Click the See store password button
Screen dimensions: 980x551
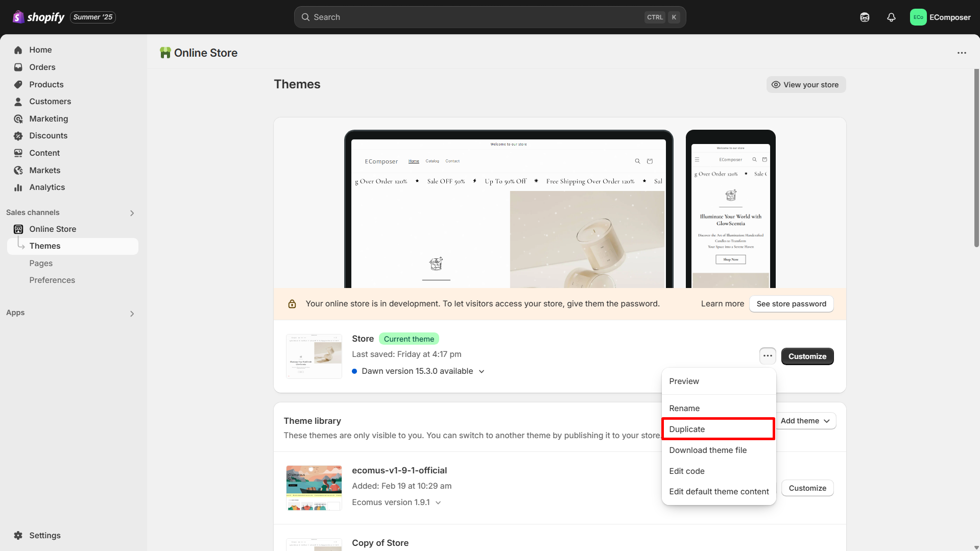(x=791, y=304)
